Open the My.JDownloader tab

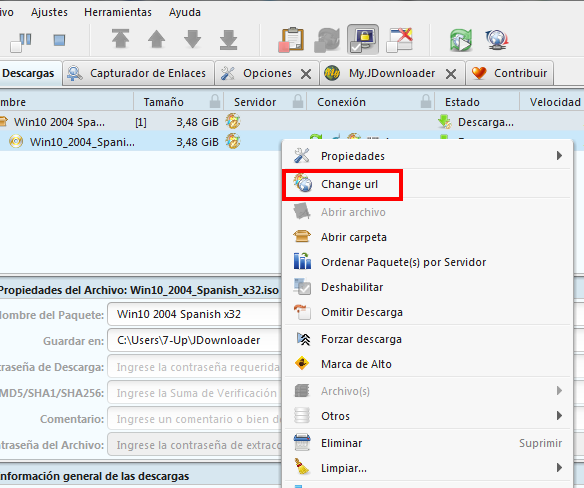391,73
